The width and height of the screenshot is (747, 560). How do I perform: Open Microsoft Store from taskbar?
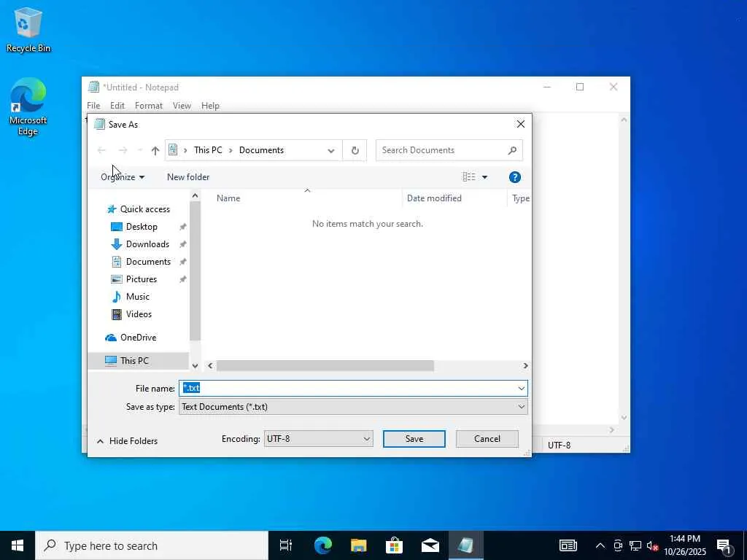pyautogui.click(x=394, y=545)
